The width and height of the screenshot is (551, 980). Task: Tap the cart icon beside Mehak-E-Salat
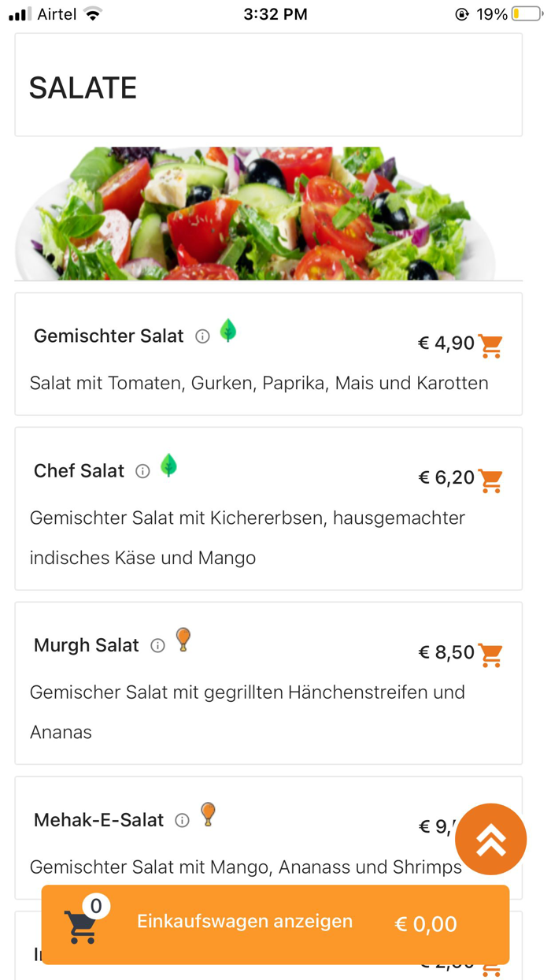pyautogui.click(x=491, y=829)
